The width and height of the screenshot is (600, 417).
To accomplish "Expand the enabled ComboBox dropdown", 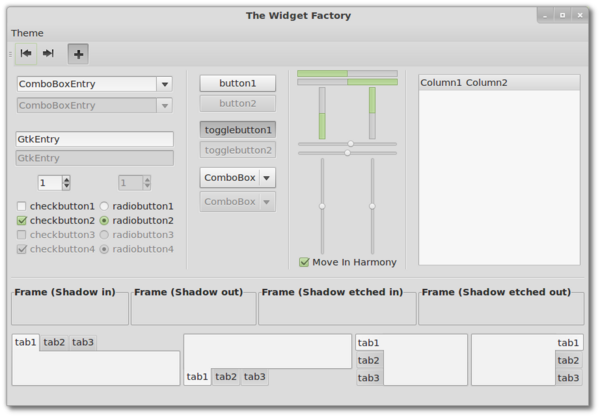I will click(x=267, y=178).
